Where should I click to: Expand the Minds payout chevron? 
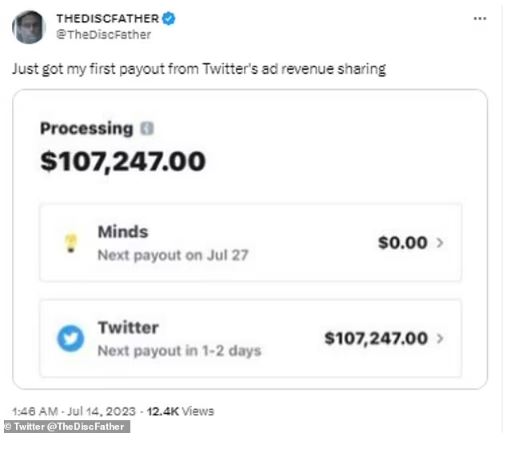(x=440, y=243)
